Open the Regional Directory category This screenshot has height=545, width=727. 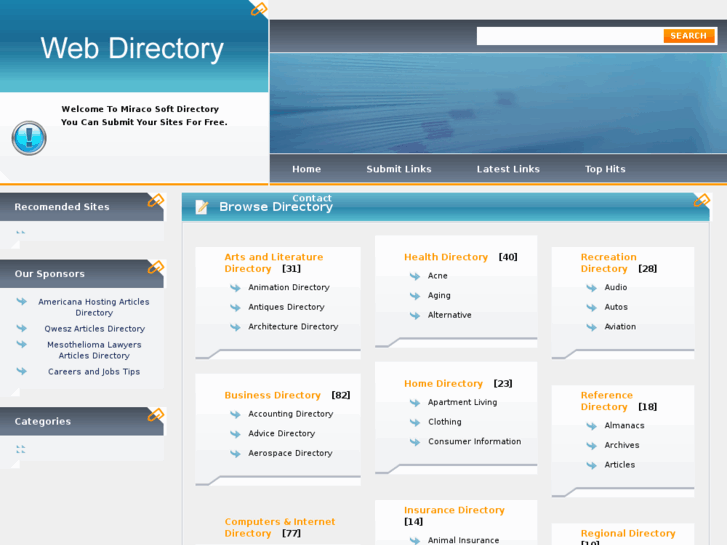(x=628, y=533)
